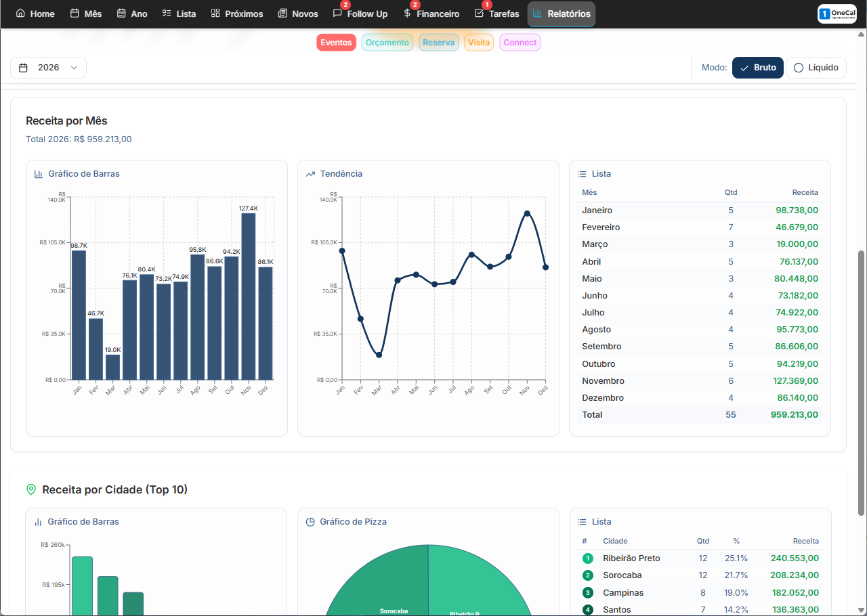Click the Campinas revenue 182.052,00
Screen dimensions: 867x616
795,593
